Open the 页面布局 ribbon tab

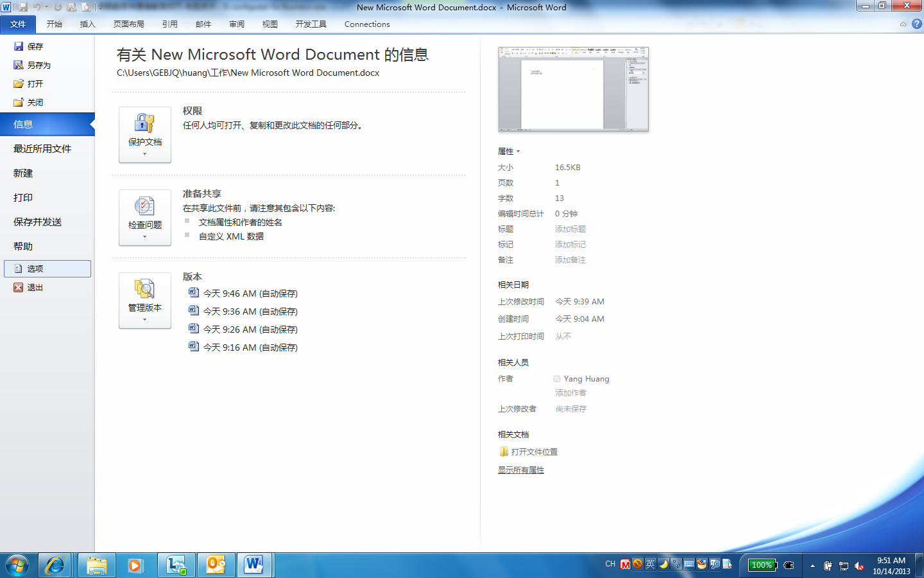click(x=129, y=24)
